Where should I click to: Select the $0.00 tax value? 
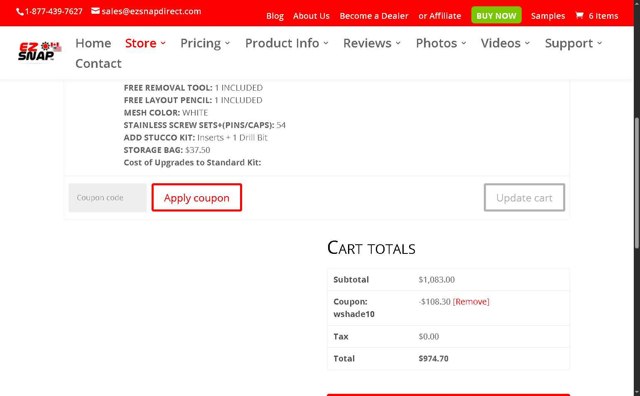429,337
